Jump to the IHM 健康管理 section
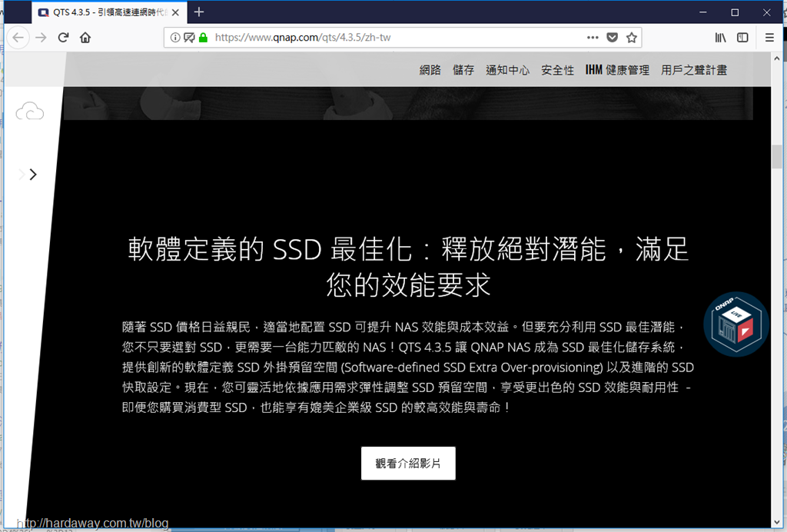 [x=617, y=70]
